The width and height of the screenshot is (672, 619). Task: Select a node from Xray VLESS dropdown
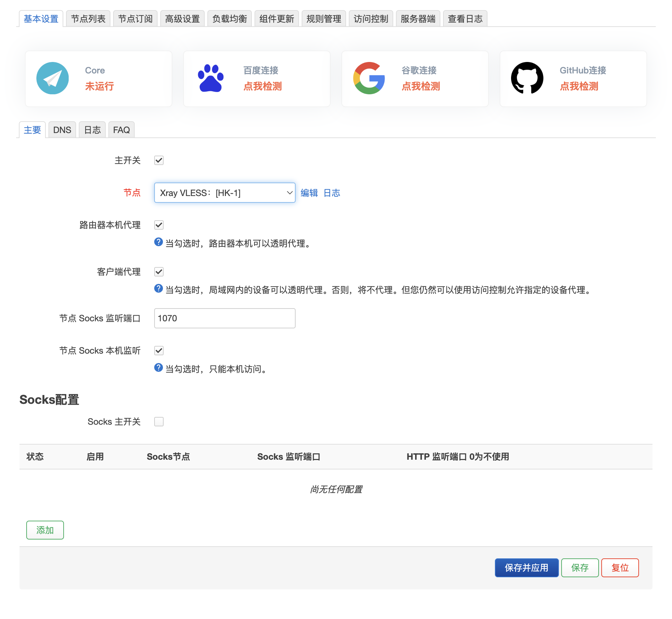(x=225, y=193)
